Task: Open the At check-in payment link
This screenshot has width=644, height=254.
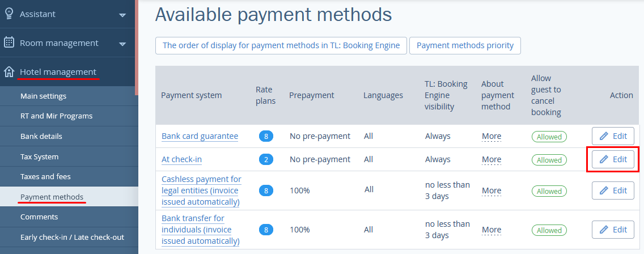Action: pos(181,159)
